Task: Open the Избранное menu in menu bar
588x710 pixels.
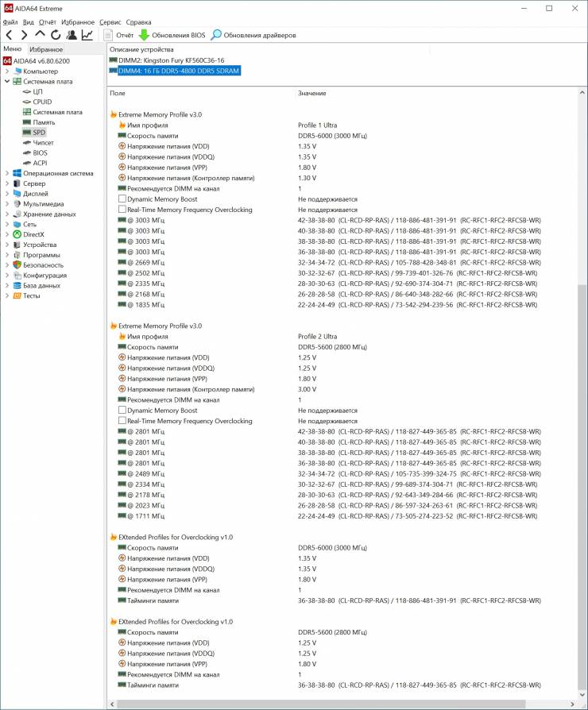Action: click(78, 21)
